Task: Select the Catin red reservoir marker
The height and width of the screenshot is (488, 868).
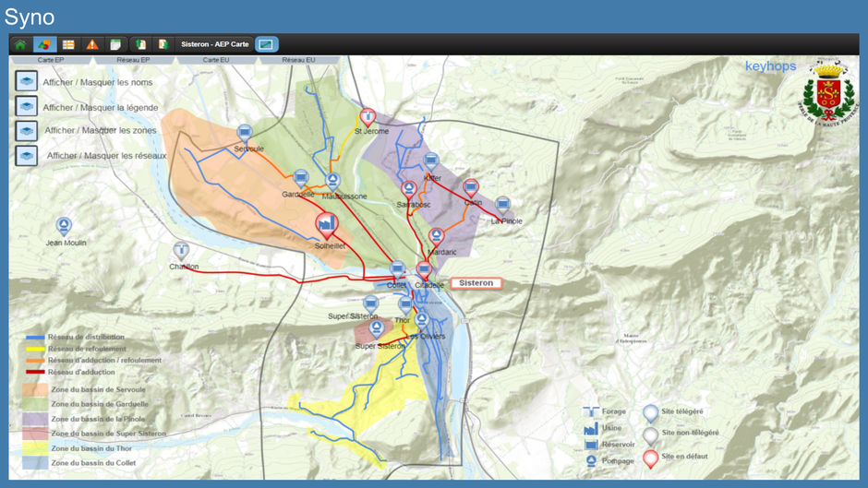Action: (x=471, y=187)
